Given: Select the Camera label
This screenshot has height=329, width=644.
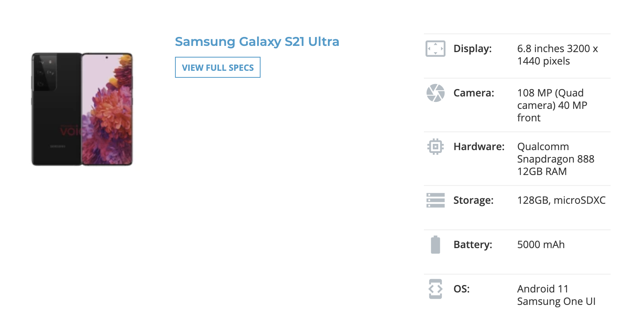Looking at the screenshot, I should click(x=474, y=93).
